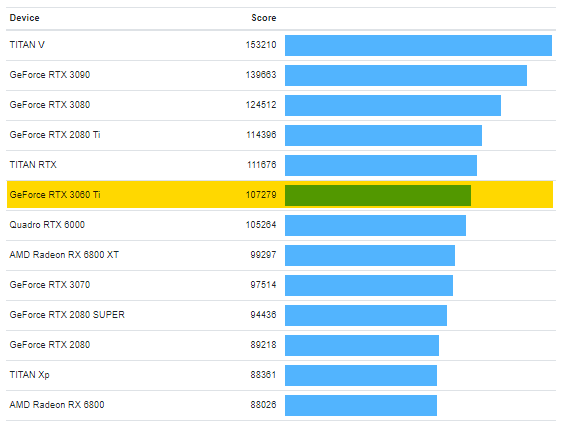Click the TITAN V score bar
564x422 pixels.
click(418, 45)
